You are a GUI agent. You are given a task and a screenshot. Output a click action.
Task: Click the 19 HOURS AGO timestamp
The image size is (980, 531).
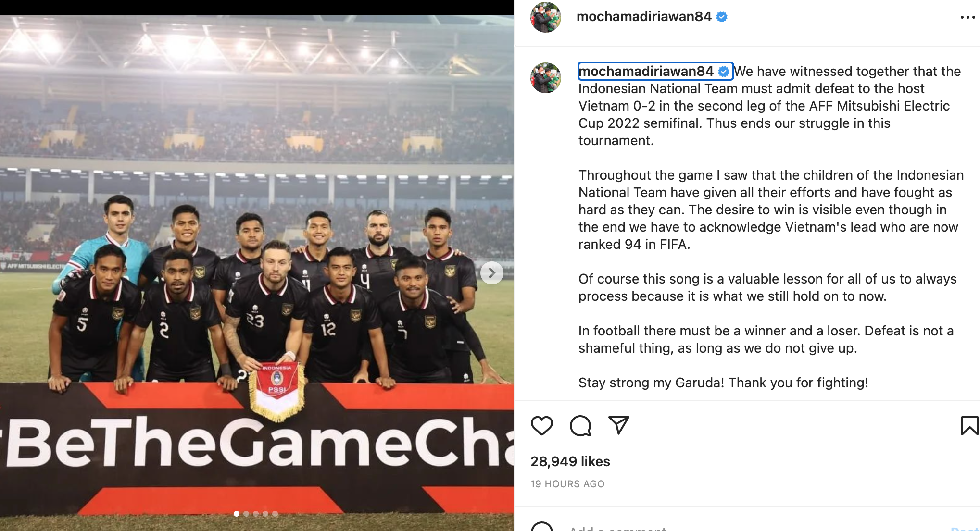tap(567, 484)
